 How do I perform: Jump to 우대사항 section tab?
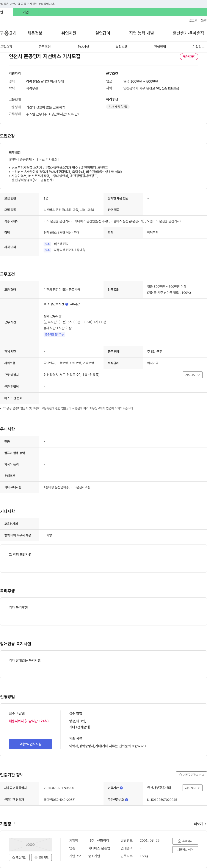click(x=83, y=47)
